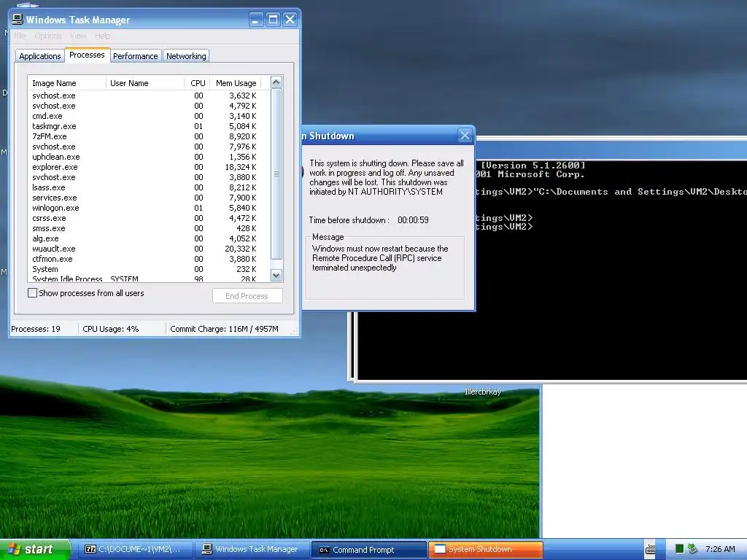Click the Task Manager title bar icon

click(x=18, y=20)
